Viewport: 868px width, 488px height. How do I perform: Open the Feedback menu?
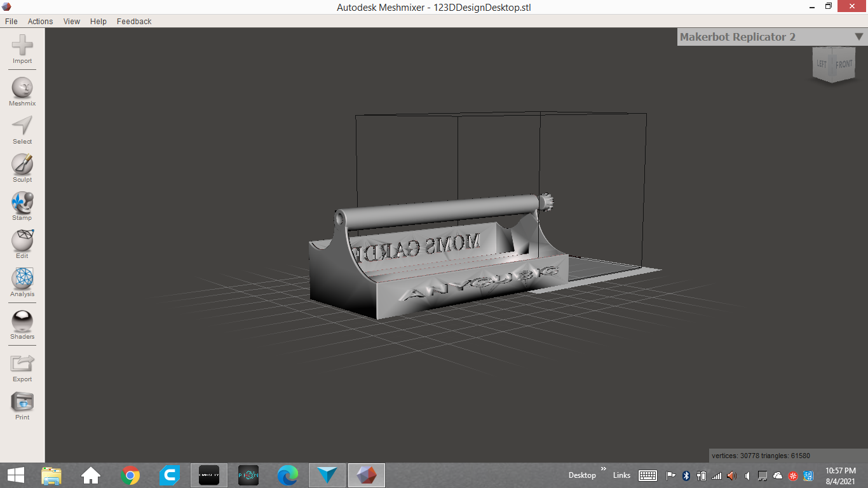pos(134,21)
